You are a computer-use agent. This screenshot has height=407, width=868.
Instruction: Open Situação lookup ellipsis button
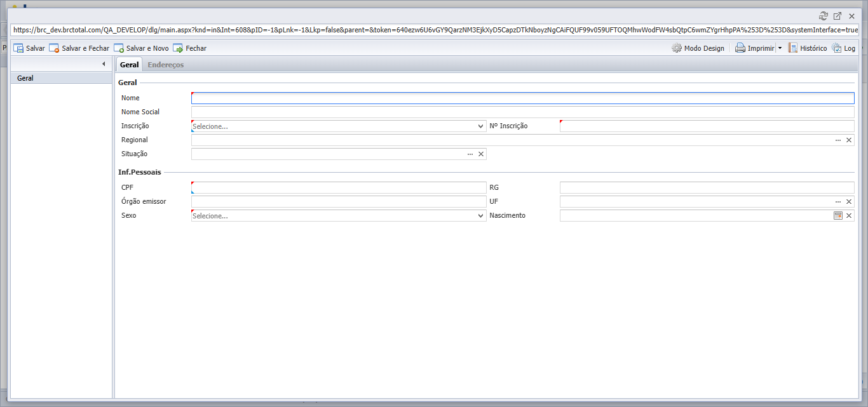pyautogui.click(x=470, y=154)
